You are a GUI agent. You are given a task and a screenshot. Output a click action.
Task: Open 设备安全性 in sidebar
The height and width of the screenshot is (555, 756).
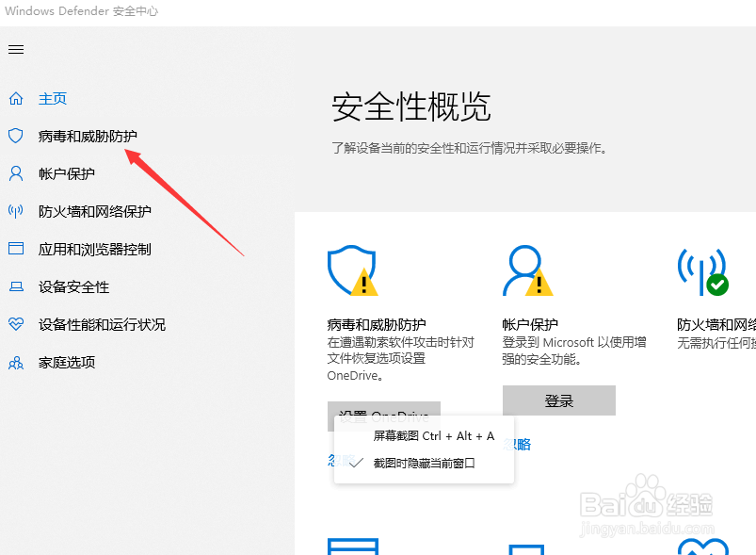[73, 286]
